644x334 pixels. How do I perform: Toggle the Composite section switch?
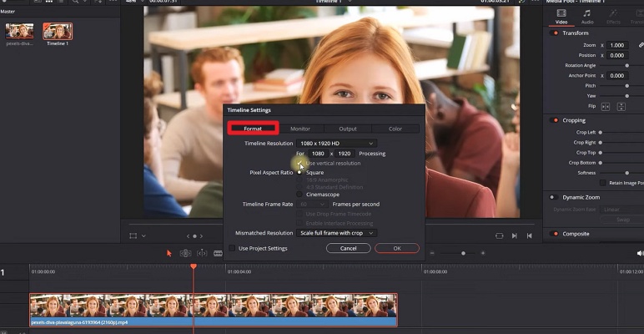tap(554, 234)
